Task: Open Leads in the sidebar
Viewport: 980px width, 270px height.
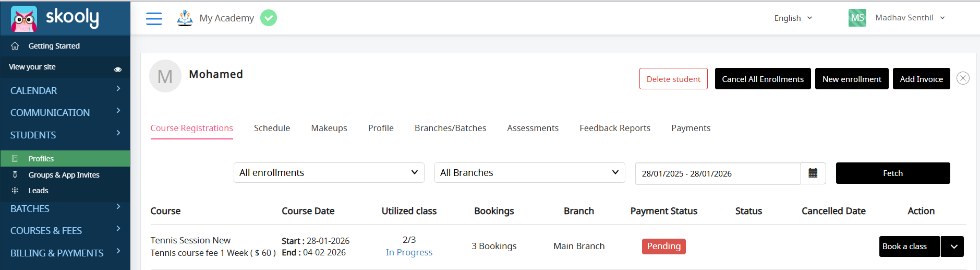Action: click(x=38, y=191)
